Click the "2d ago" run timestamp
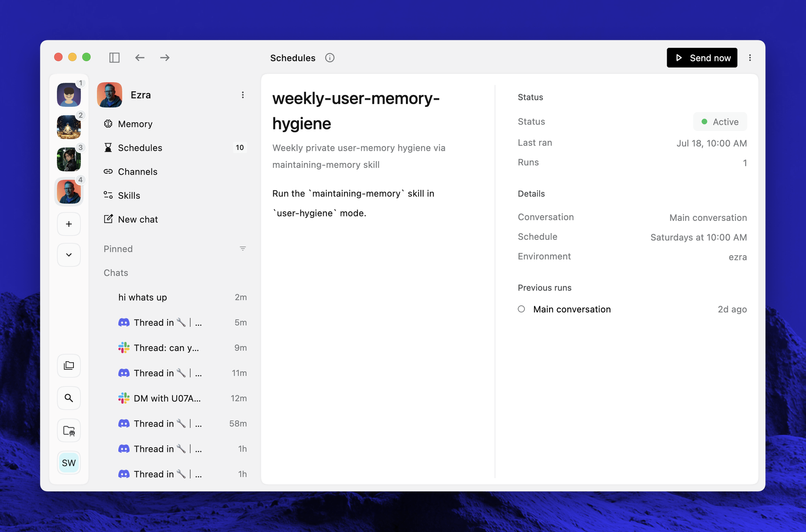Viewport: 806px width, 532px height. tap(732, 309)
